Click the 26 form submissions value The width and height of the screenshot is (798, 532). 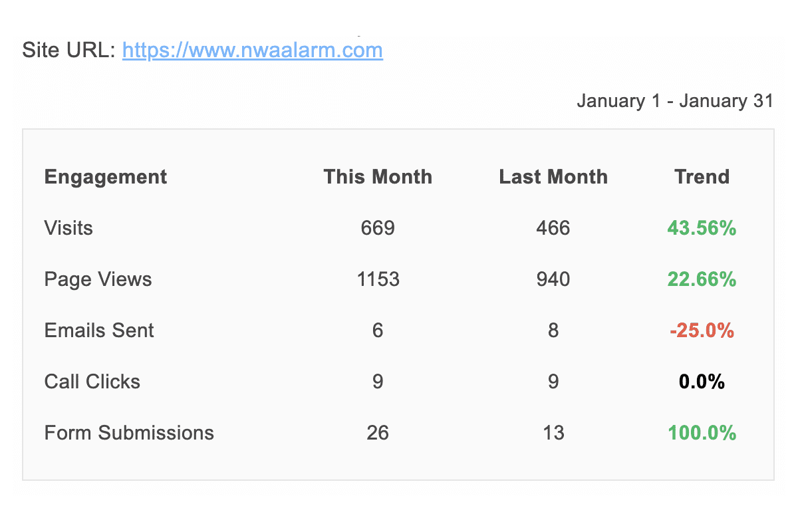(x=378, y=433)
